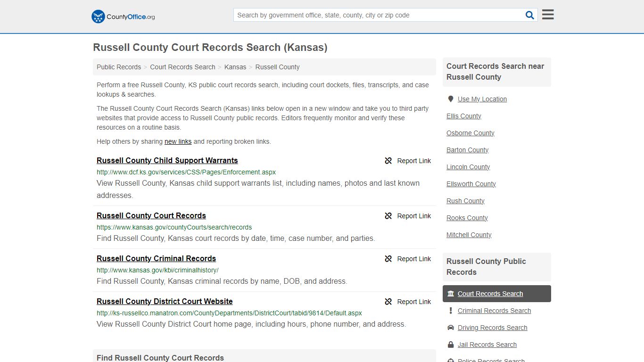Select Driving Records Search in sidebar
This screenshot has height=362, width=644.
tap(492, 328)
